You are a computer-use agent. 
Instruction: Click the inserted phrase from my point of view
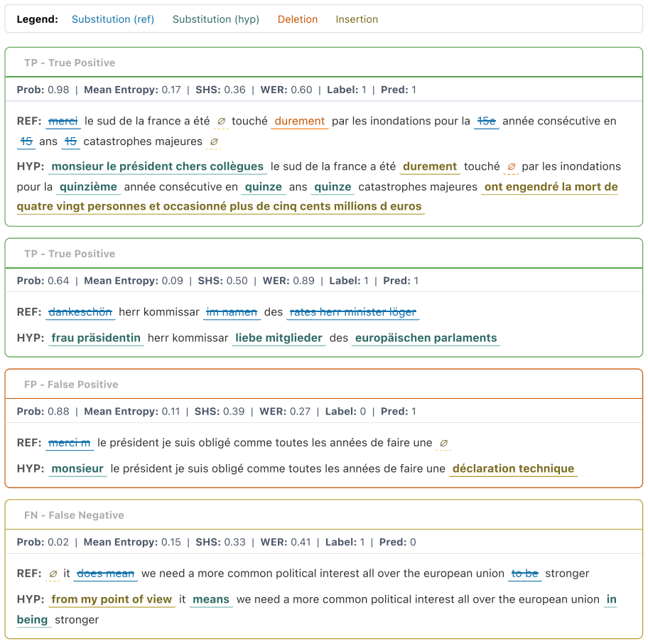(x=112, y=599)
